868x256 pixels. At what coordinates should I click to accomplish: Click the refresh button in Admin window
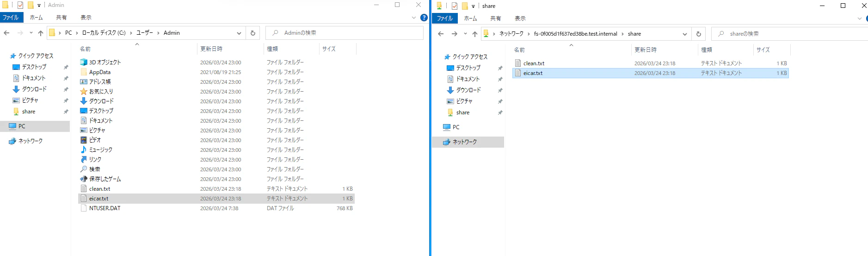pyautogui.click(x=252, y=33)
